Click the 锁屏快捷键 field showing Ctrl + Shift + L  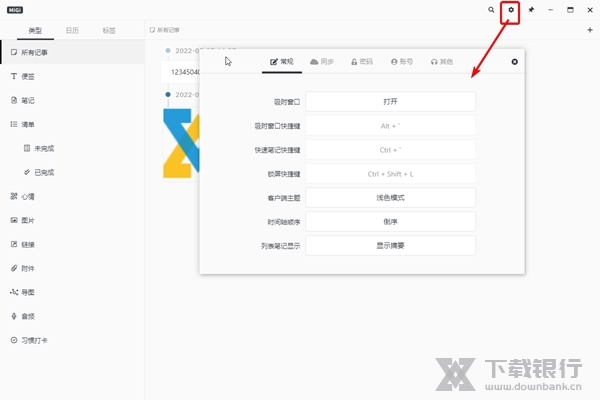click(x=390, y=174)
